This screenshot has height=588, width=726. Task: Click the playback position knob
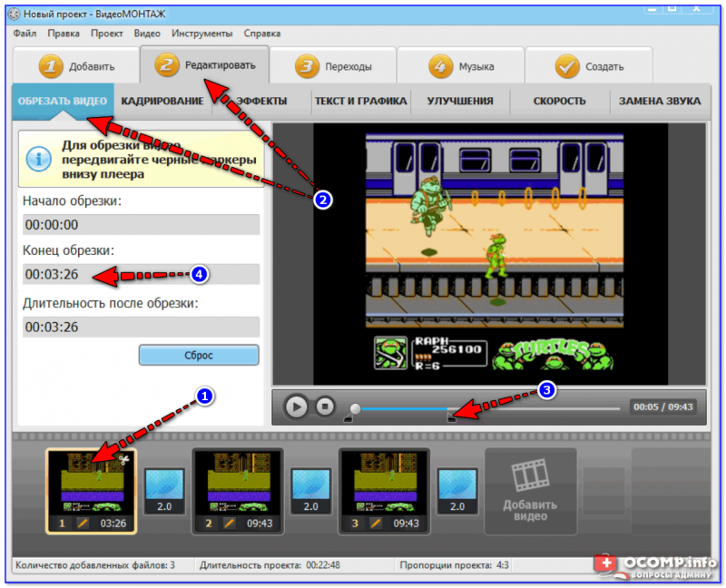355,408
